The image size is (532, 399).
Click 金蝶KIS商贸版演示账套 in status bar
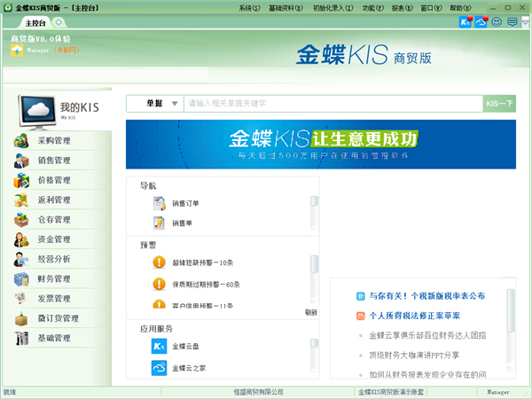tap(391, 392)
